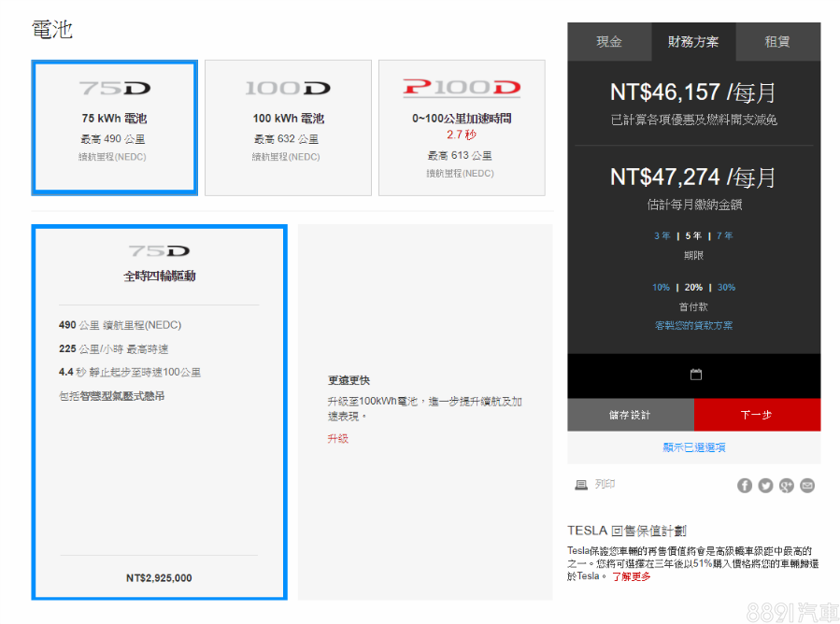This screenshot has width=840, height=624.
Task: Click the TESLA 回售保值計劃 heading
Action: [x=627, y=531]
